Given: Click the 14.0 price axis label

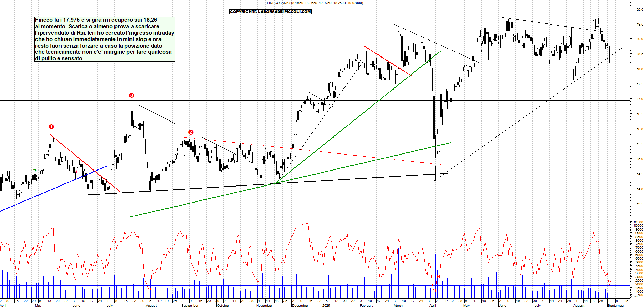Looking at the screenshot, I should pyautogui.click(x=640, y=189).
